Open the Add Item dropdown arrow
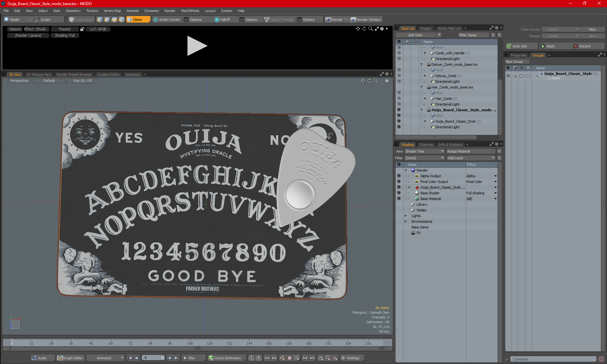 coord(439,35)
